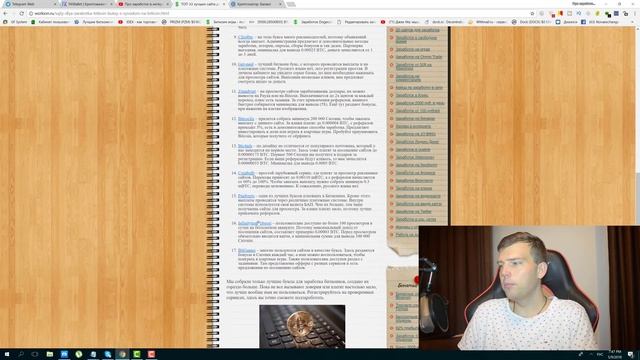Open Windows taskbar search

click(x=21, y=354)
